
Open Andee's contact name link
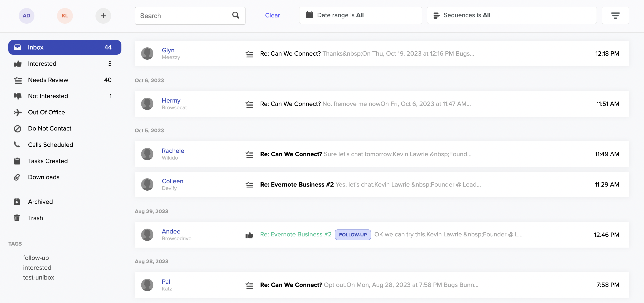tap(171, 231)
